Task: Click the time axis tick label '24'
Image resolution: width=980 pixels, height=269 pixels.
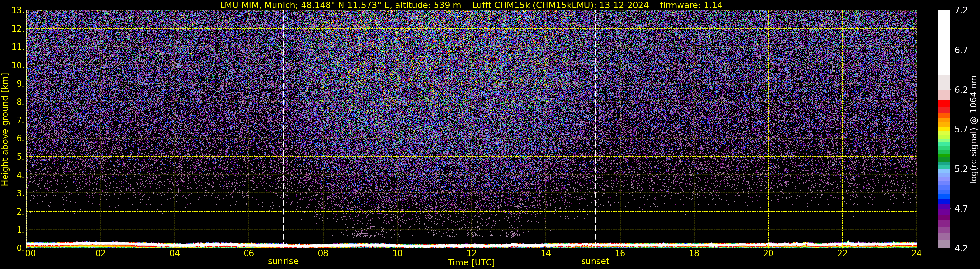Action: [917, 253]
